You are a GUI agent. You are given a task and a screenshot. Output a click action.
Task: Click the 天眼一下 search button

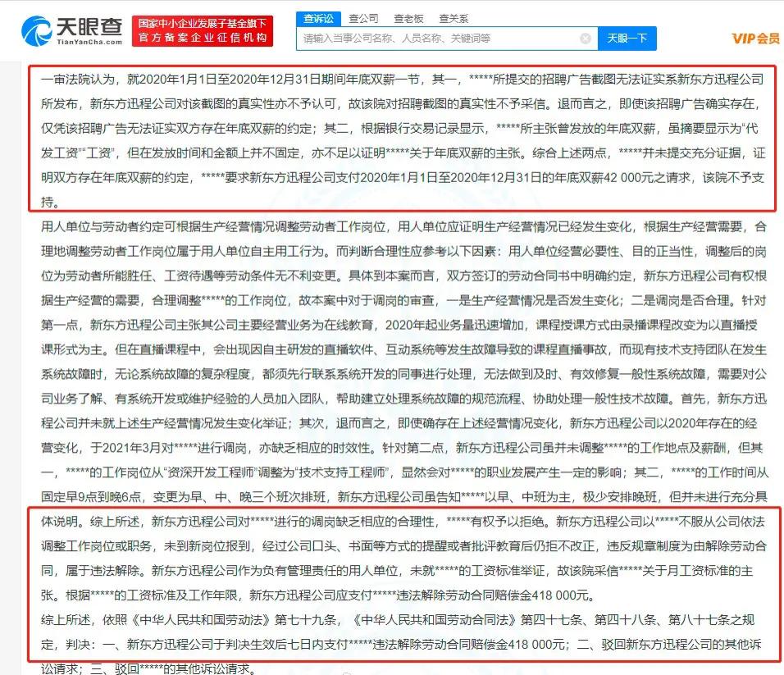627,39
